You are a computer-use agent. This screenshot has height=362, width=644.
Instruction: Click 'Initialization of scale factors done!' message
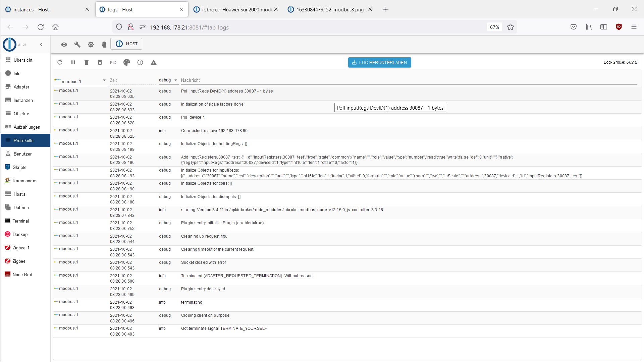tap(213, 104)
